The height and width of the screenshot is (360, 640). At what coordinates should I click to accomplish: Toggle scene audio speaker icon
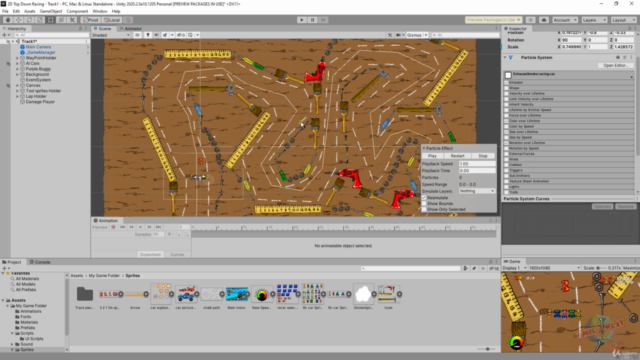click(x=156, y=35)
